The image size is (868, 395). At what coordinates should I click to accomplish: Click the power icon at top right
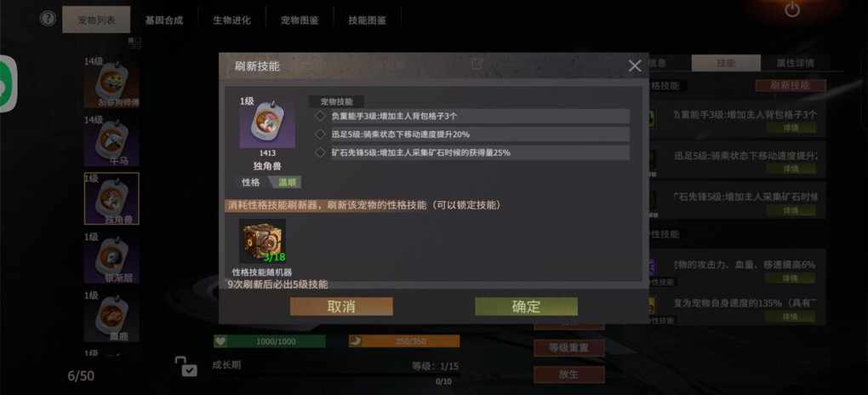pyautogui.click(x=792, y=9)
